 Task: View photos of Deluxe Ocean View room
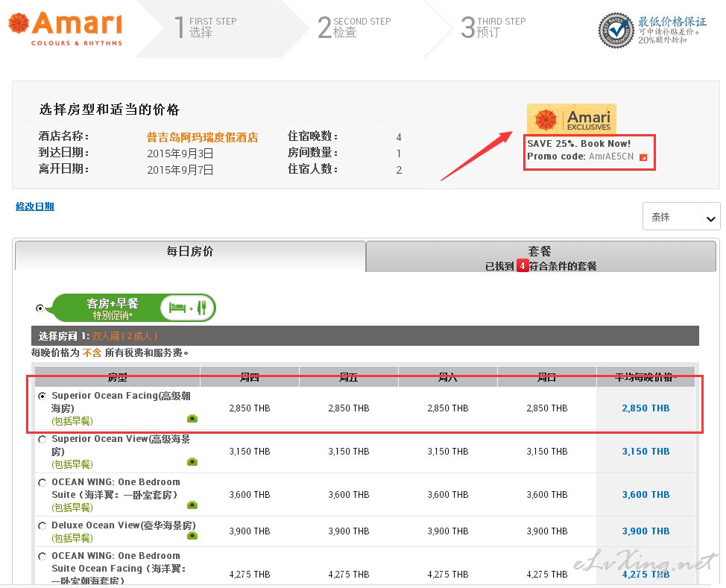pyautogui.click(x=192, y=536)
